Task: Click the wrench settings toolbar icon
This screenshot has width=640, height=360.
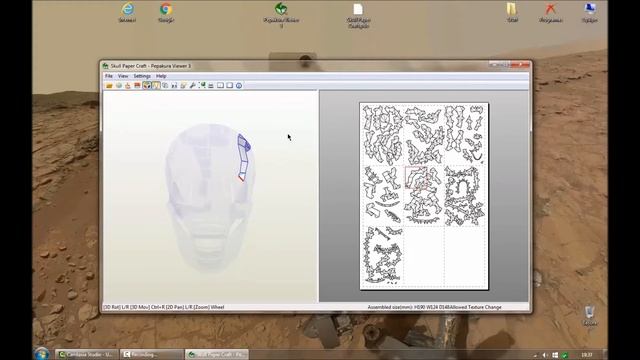Action: pos(193,85)
